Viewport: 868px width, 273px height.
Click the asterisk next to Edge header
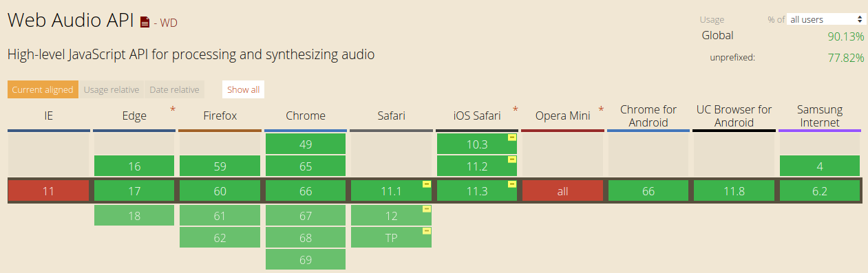click(x=173, y=110)
